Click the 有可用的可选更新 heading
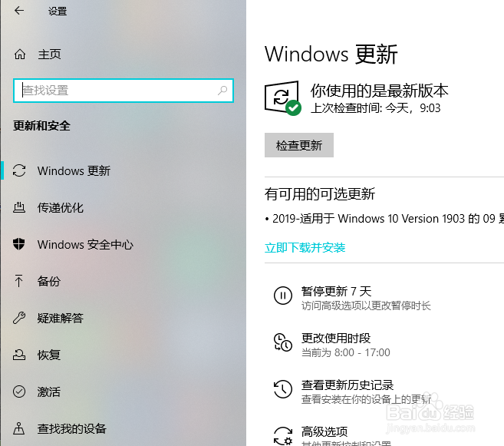504x446 pixels. point(320,194)
